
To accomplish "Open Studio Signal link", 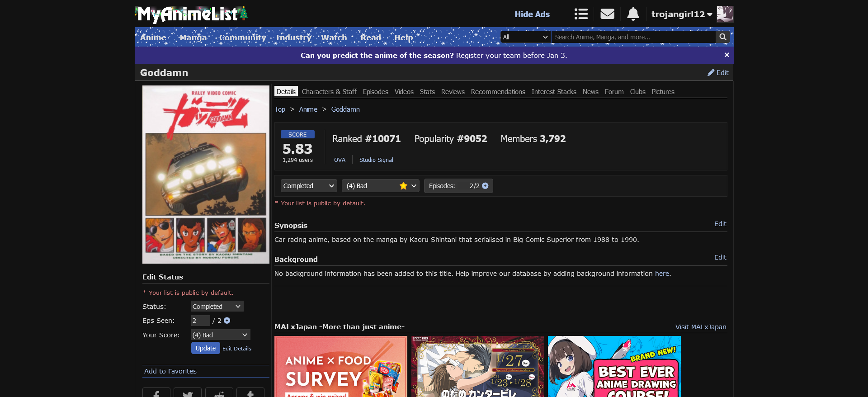I will pyautogui.click(x=376, y=160).
